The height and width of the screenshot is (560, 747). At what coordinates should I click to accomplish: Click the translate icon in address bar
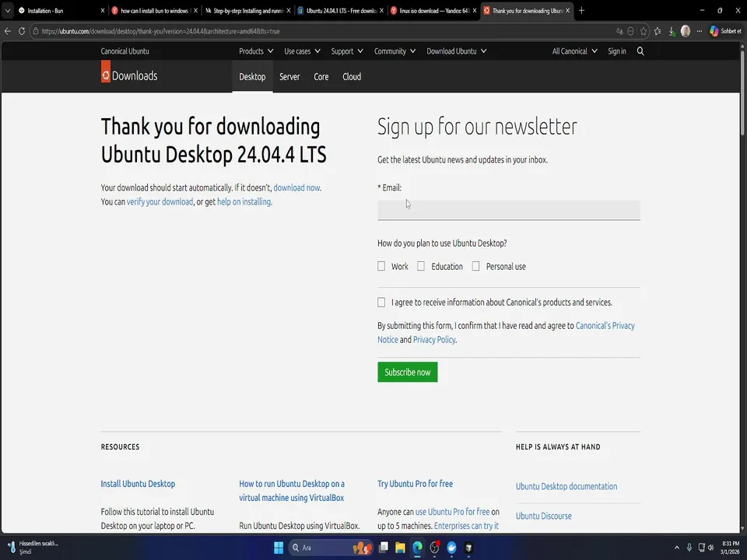click(x=619, y=31)
